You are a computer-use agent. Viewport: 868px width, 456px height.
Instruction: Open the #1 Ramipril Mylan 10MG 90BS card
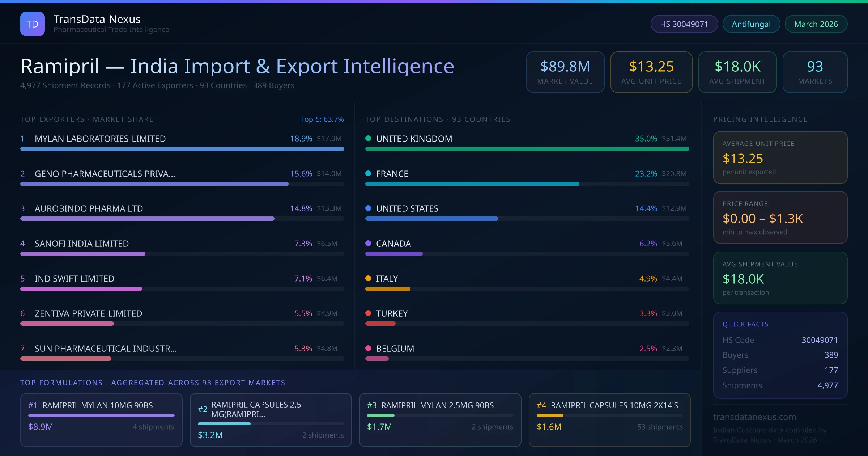[x=101, y=420]
